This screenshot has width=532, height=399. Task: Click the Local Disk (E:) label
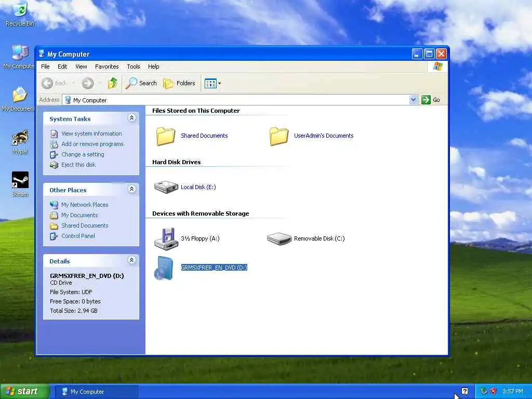click(x=198, y=187)
